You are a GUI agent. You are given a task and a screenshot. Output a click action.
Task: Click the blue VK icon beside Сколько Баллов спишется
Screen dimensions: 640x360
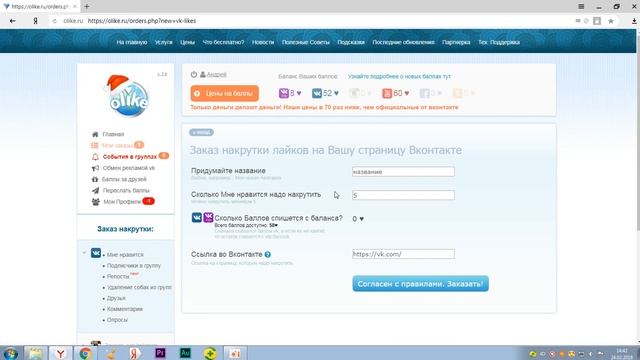pyautogui.click(x=197, y=218)
